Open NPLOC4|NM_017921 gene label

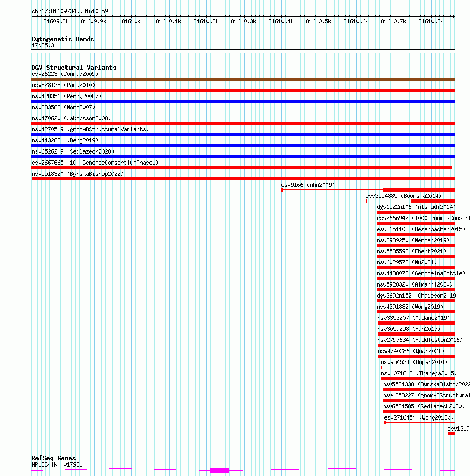tap(57, 464)
